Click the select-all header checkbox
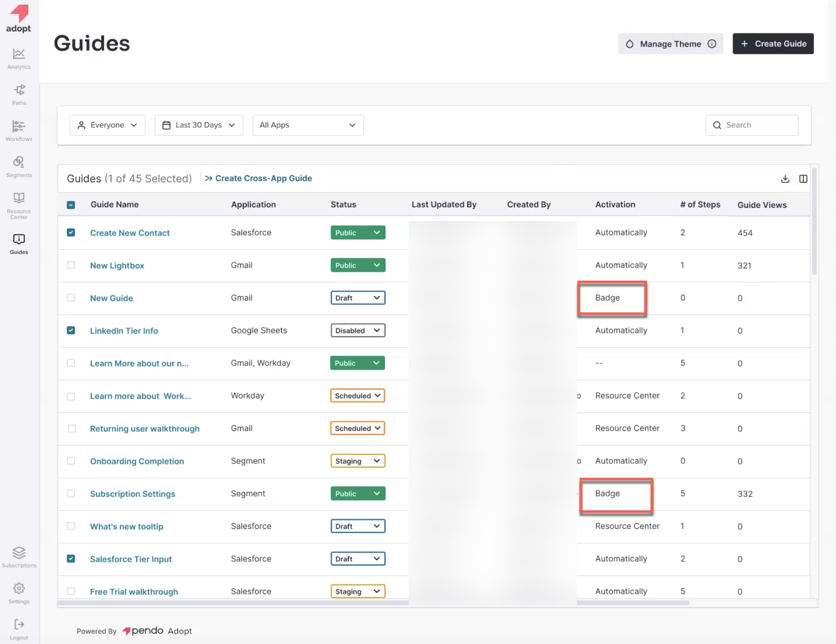Viewport: 836px width, 644px height. point(71,205)
